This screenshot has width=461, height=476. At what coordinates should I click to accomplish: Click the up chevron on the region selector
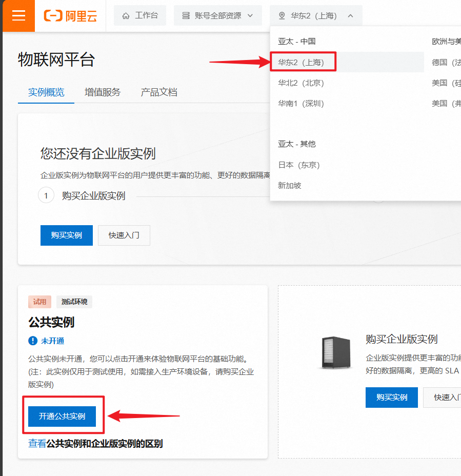point(350,15)
